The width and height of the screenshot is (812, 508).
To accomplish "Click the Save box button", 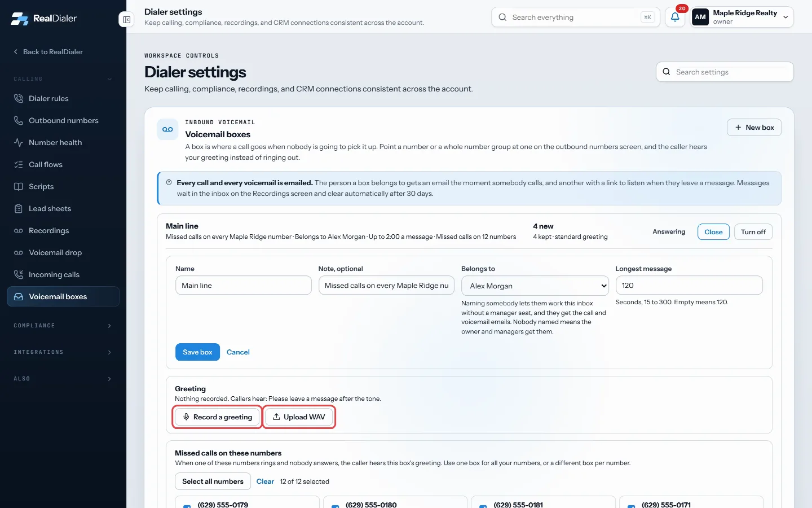I will point(197,352).
